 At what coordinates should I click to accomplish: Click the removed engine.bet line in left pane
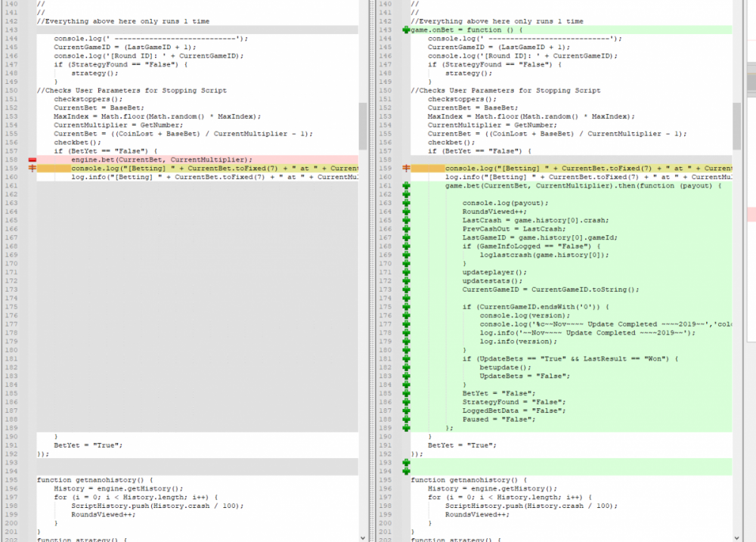tap(162, 160)
